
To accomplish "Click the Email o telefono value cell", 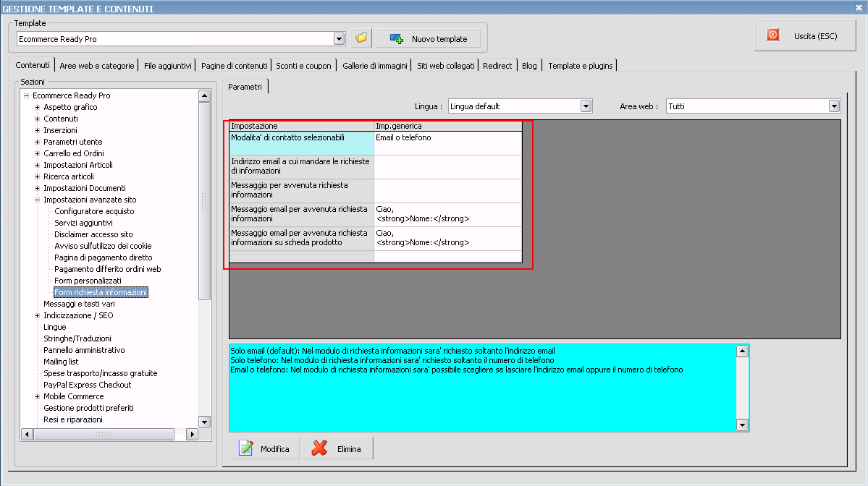I will pyautogui.click(x=448, y=143).
